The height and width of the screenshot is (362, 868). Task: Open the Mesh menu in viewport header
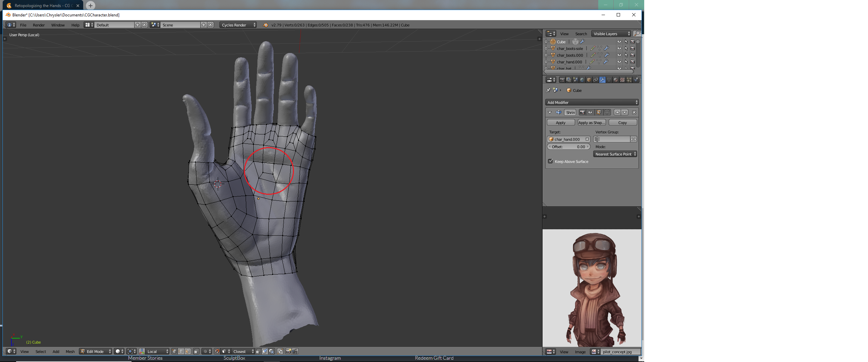70,351
